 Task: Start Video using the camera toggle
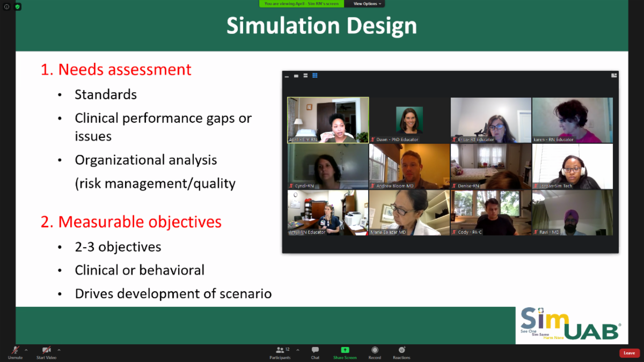(x=47, y=352)
